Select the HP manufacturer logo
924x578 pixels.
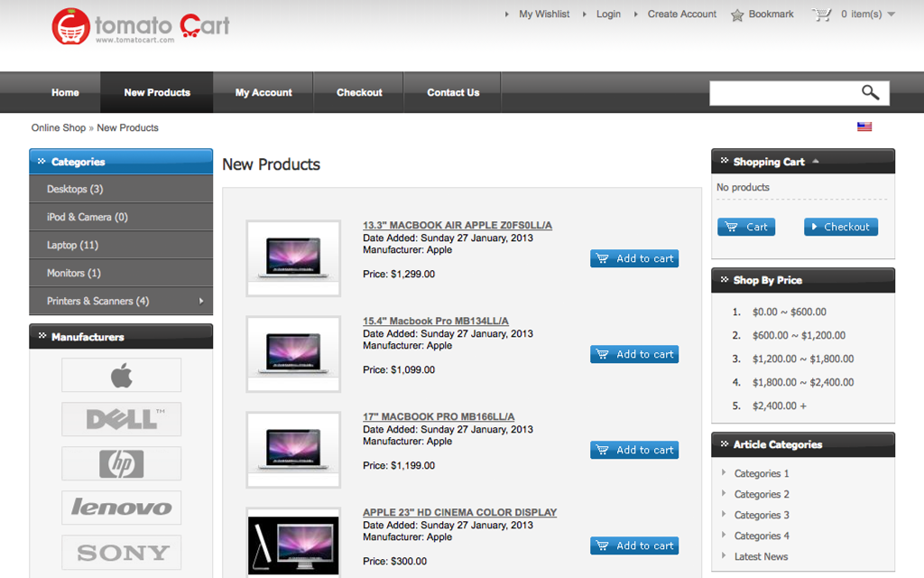[x=121, y=463]
